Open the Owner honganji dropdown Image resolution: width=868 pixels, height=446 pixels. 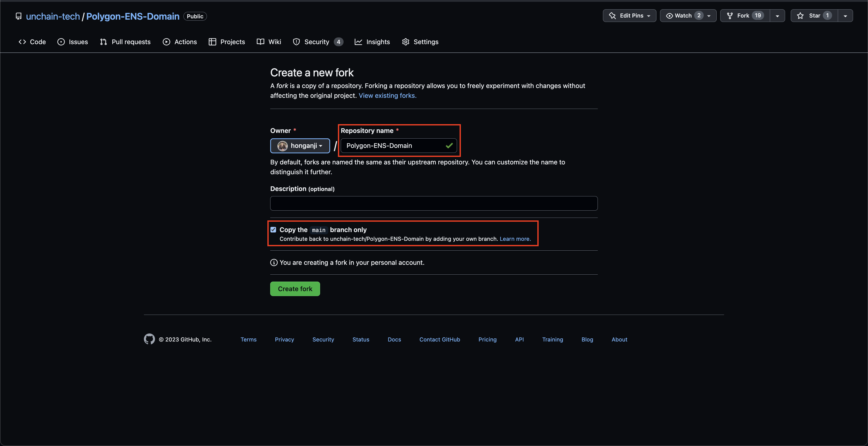point(300,146)
